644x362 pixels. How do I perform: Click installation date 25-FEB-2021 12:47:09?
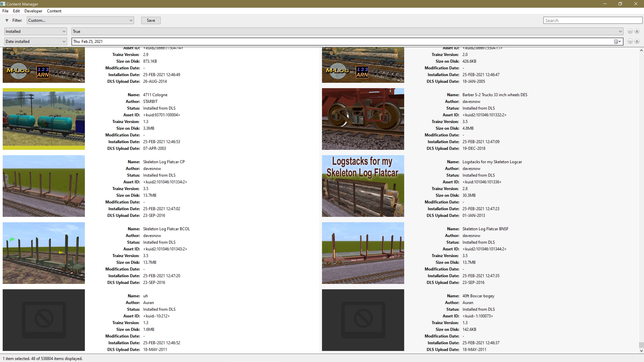pos(481,142)
